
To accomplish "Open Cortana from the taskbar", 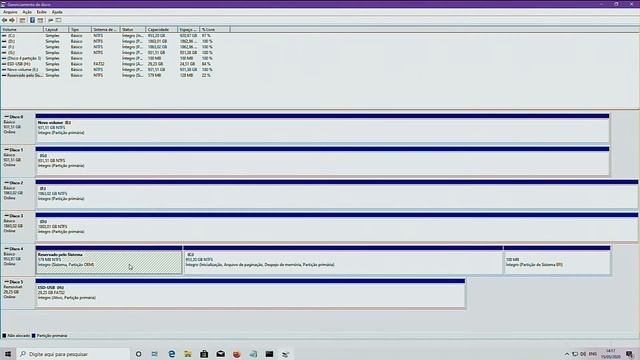I will [138, 354].
